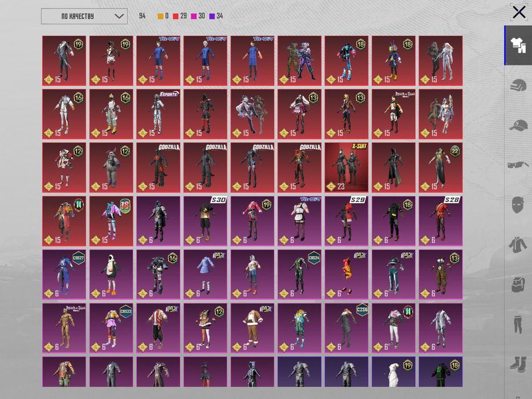Screen dimensions: 532x399
Task: Select the Esports labeled outfit
Action: coord(158,114)
